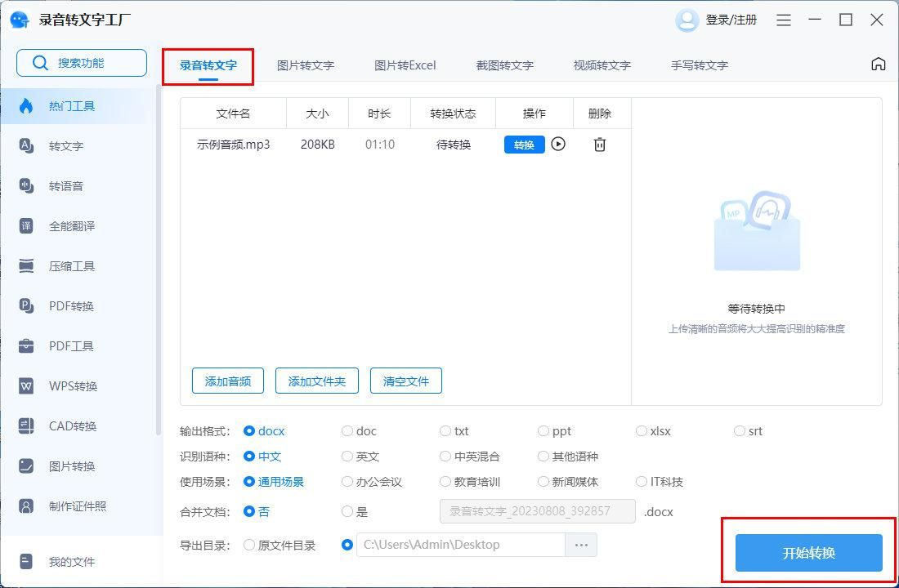Click 添加文件夹 button

(316, 381)
